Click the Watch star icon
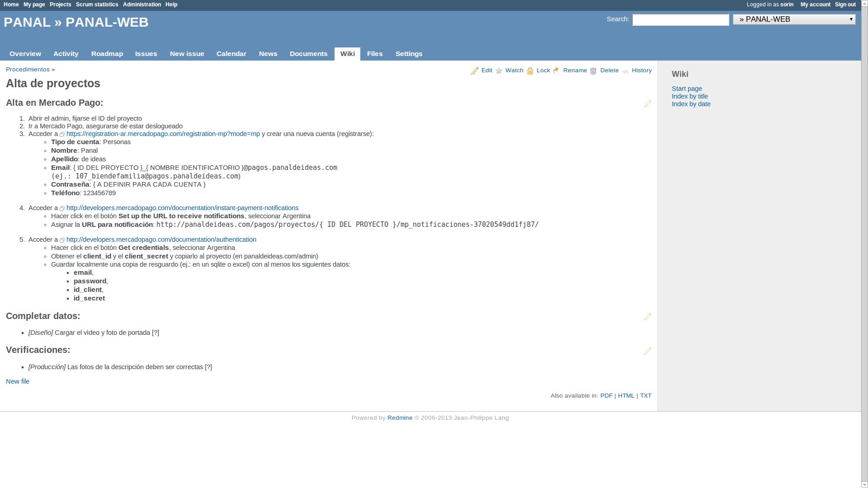This screenshot has width=868, height=488. [x=499, y=71]
